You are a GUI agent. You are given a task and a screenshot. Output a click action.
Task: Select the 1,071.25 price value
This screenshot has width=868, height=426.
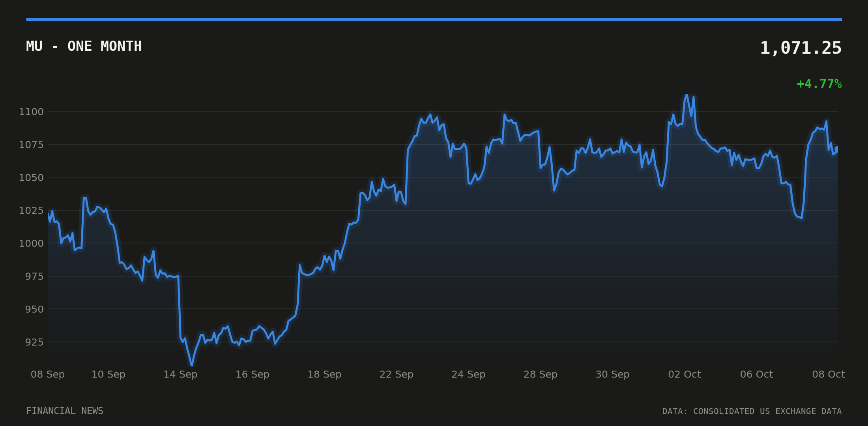801,48
